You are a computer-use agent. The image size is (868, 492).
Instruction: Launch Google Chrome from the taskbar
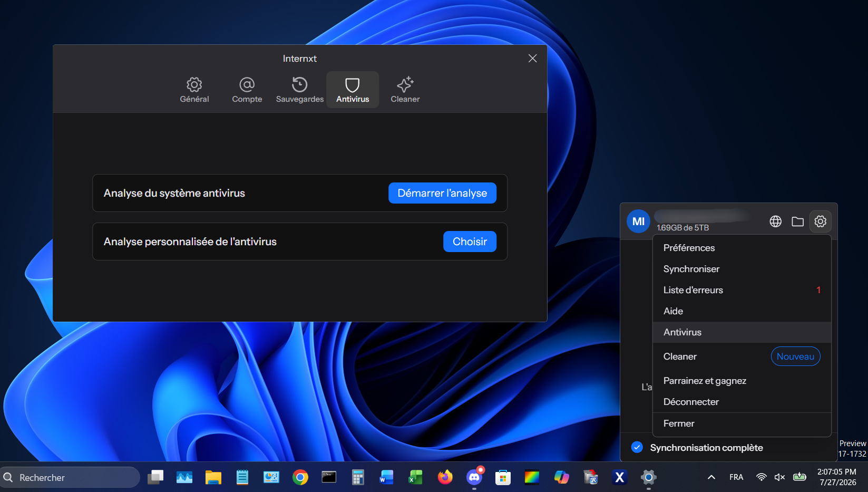(x=300, y=477)
